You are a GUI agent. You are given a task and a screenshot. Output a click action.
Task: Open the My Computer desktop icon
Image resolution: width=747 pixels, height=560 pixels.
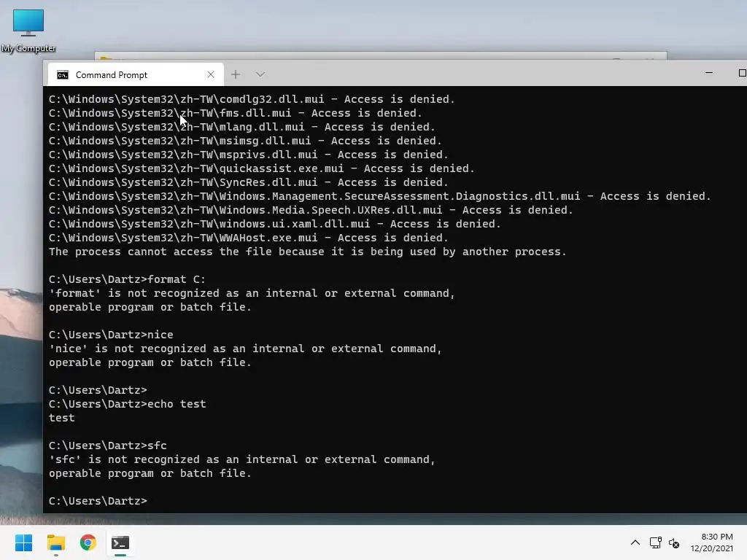(x=28, y=31)
